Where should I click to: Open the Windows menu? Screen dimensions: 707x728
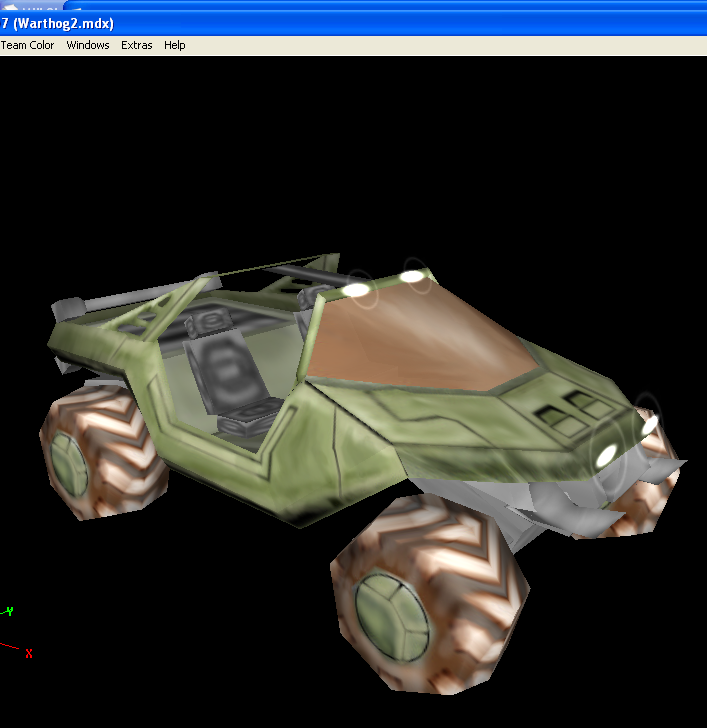coord(88,45)
